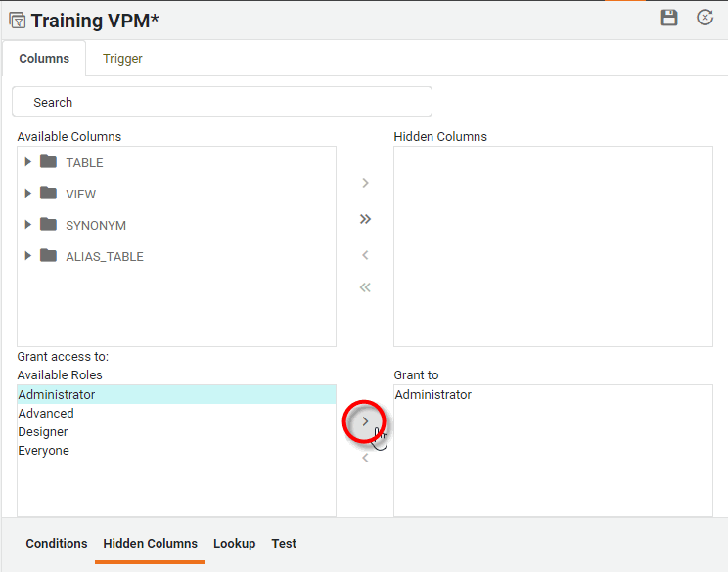This screenshot has height=572, width=728.
Task: Open the Lookup bottom tab
Action: click(x=234, y=544)
